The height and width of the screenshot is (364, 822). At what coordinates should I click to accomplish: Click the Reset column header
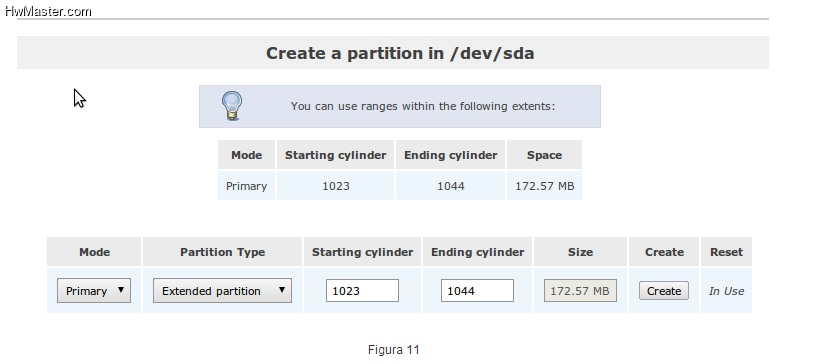pos(726,252)
